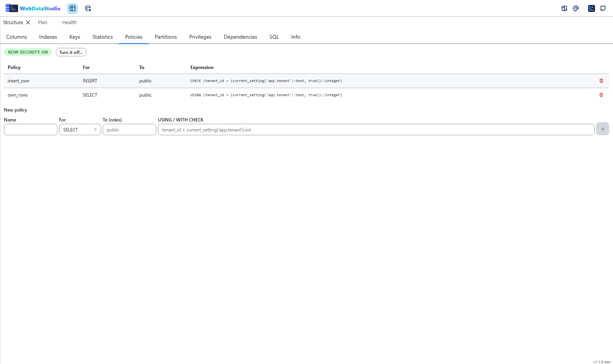Screen dimensions: 613x364
Task: Delete the insert_own policy with trash icon
Action: [x=601, y=81]
